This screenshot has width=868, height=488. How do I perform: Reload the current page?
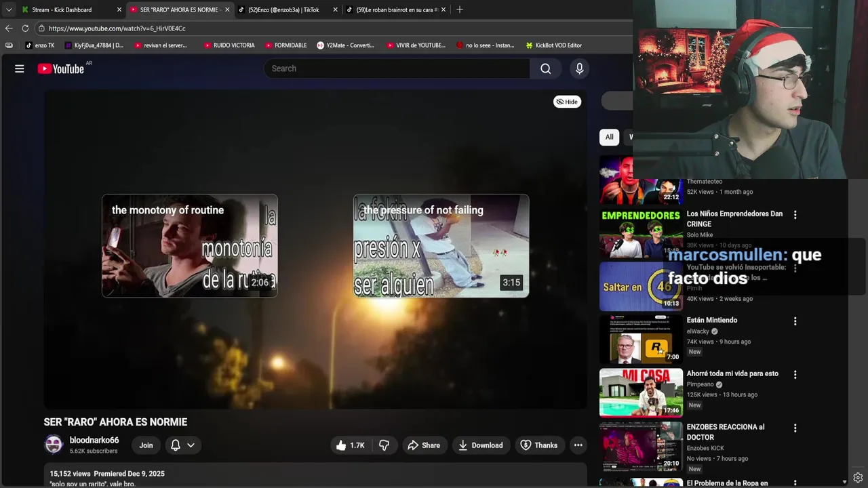pyautogui.click(x=25, y=28)
